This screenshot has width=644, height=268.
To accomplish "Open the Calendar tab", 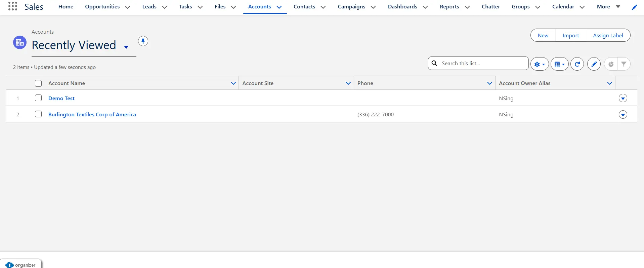I will pyautogui.click(x=563, y=7).
